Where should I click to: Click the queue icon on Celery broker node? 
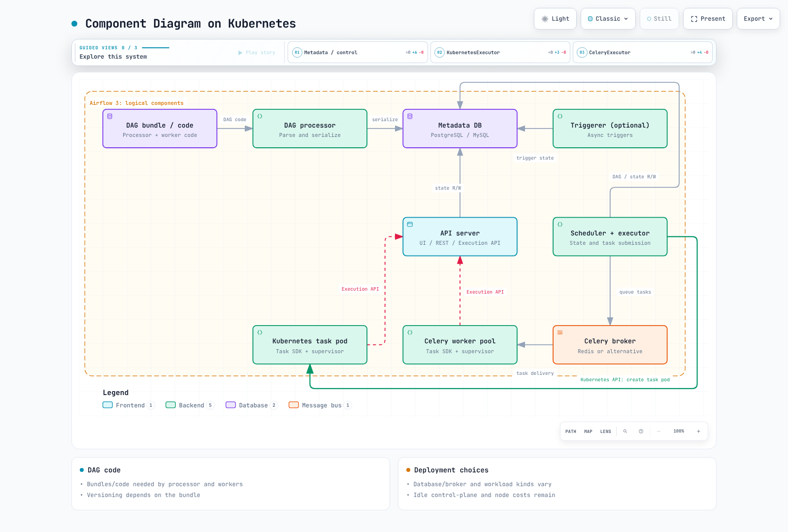tap(560, 332)
